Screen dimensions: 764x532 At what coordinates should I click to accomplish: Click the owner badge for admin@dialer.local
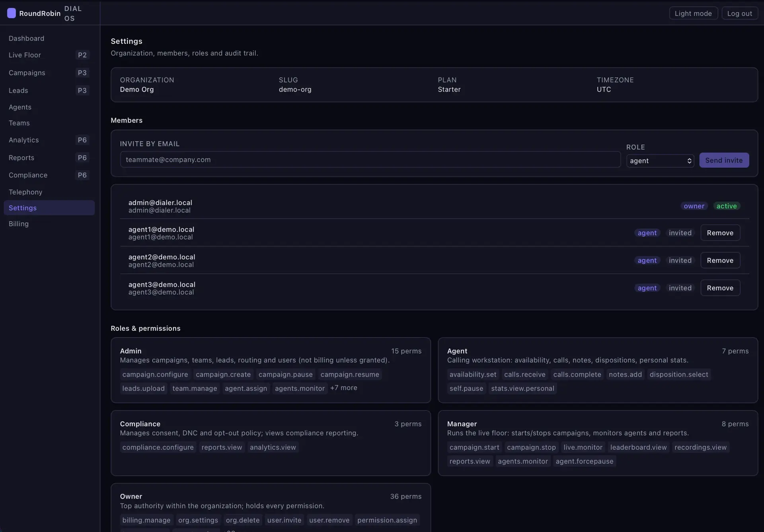[694, 206]
